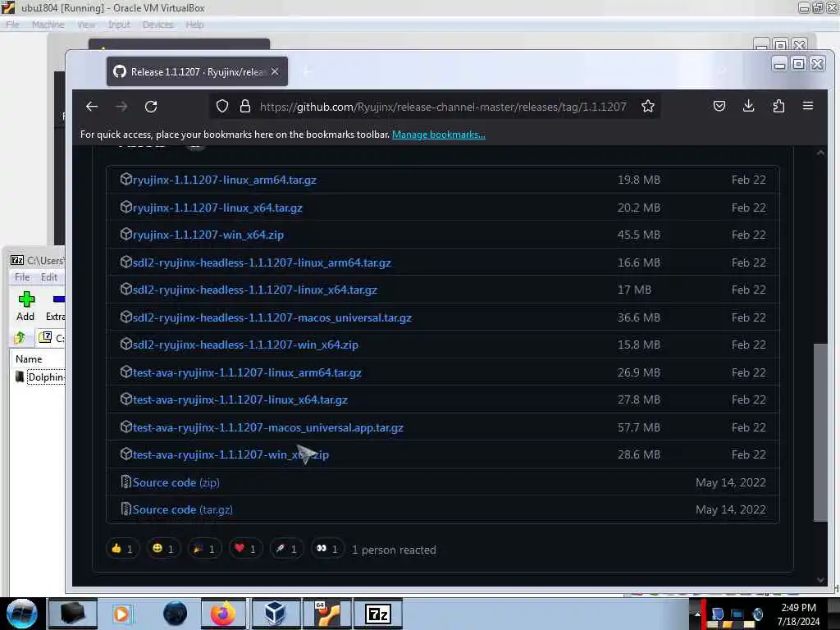Download sdl2-ryujinx-headless linux_arm64 tarball

tap(262, 263)
